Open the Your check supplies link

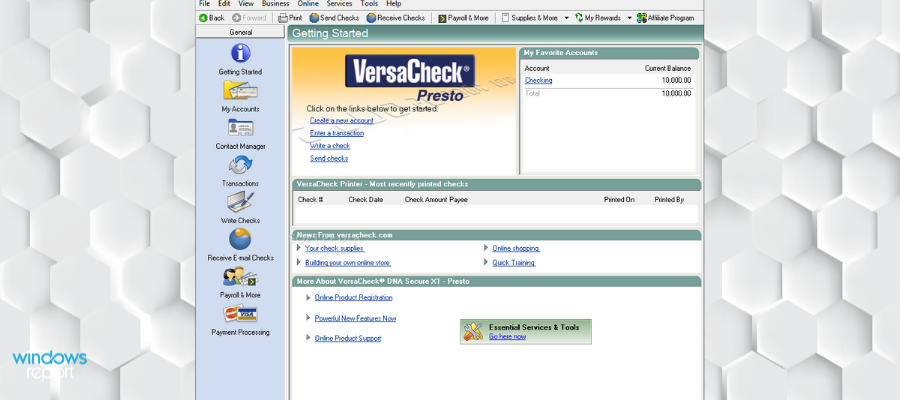[x=335, y=248]
